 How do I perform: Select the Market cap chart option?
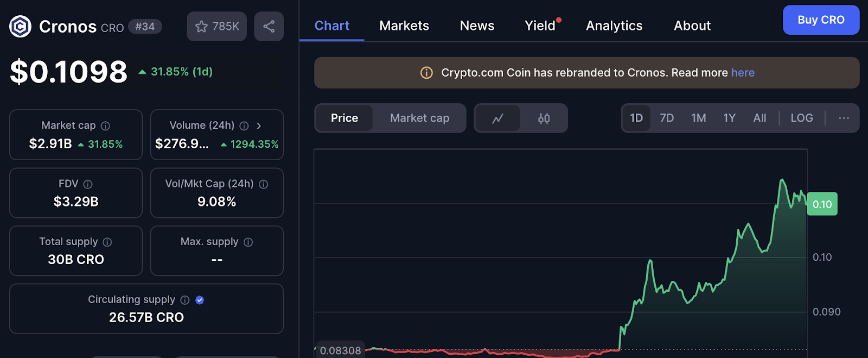pos(419,118)
